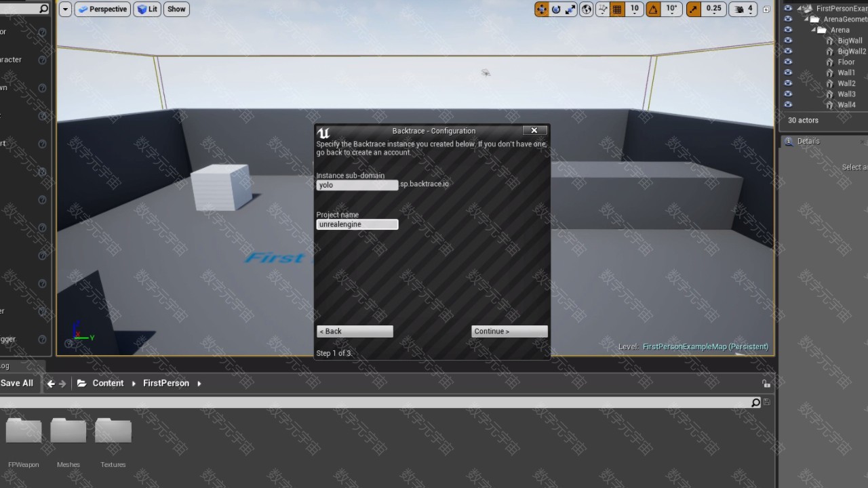The height and width of the screenshot is (488, 868).
Task: Open viewport options dropdown arrow
Action: click(x=65, y=9)
